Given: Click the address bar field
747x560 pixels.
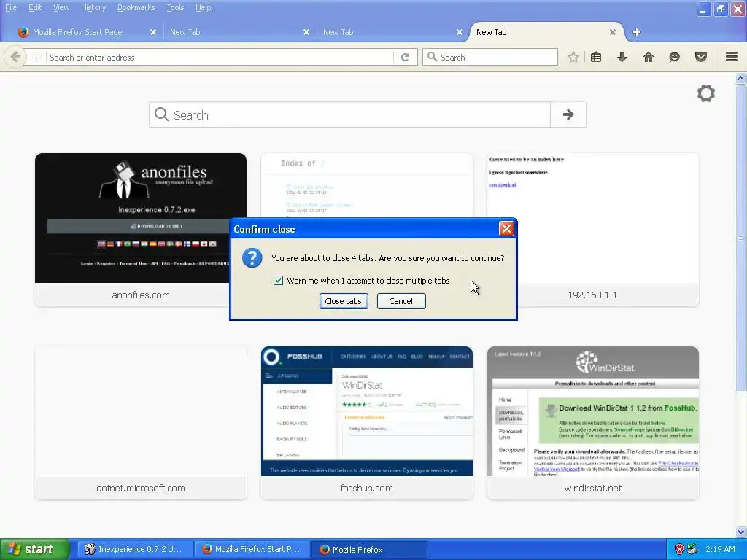Looking at the screenshot, I should pos(220,57).
